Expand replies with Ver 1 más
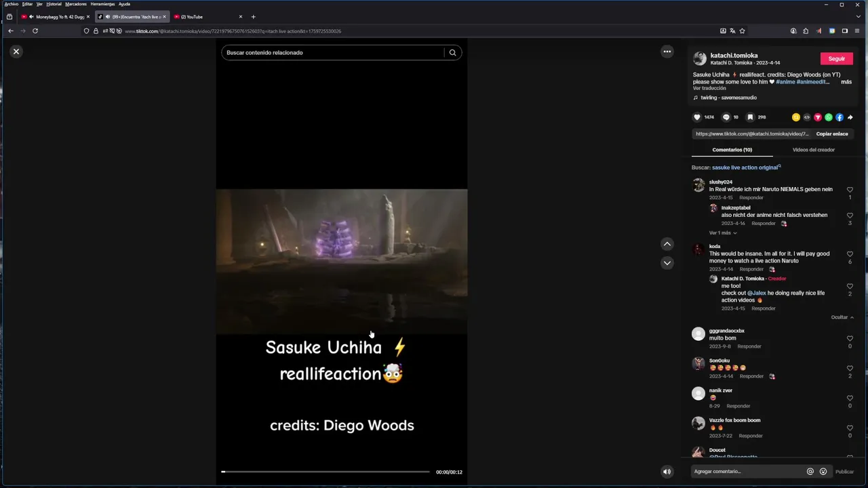The width and height of the screenshot is (868, 488). [723, 233]
